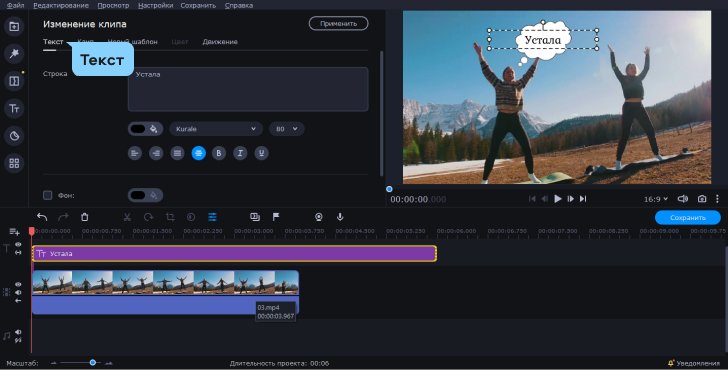
Task: Toggle underline text formatting
Action: [x=261, y=153]
